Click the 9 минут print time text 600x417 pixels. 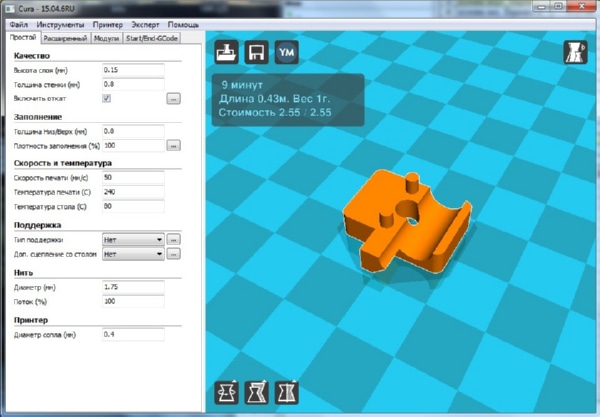coord(242,85)
